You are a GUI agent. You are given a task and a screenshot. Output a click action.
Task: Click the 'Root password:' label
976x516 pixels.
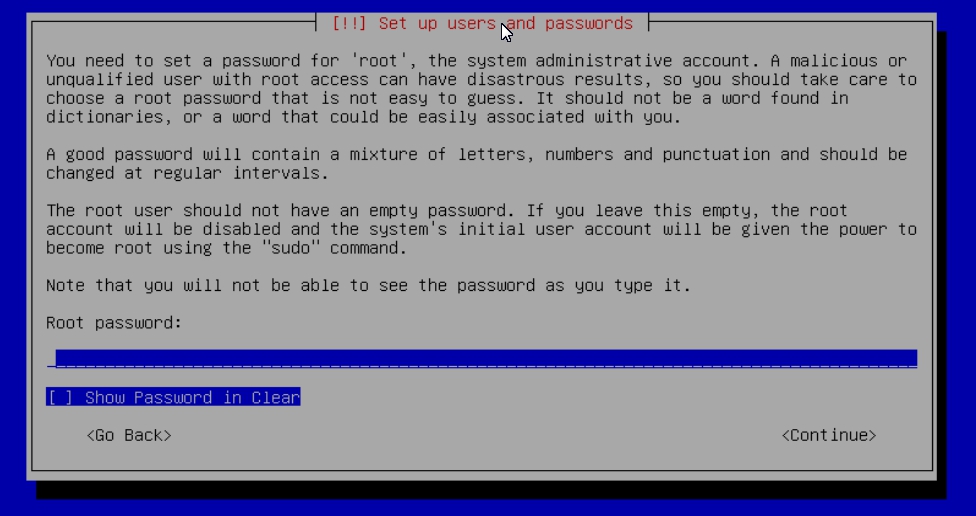pyautogui.click(x=114, y=322)
